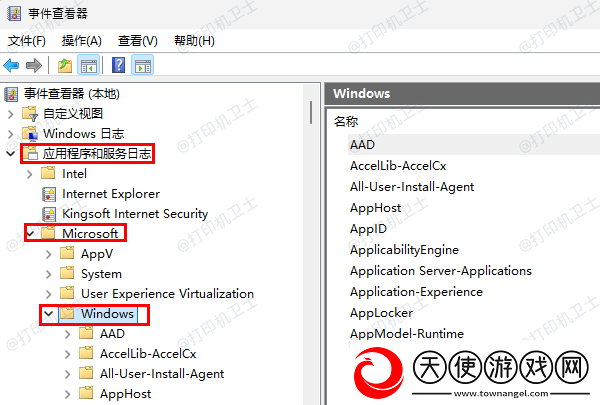Collapse the 应用程序和服务日志 node
The image size is (600, 405).
pos(11,154)
